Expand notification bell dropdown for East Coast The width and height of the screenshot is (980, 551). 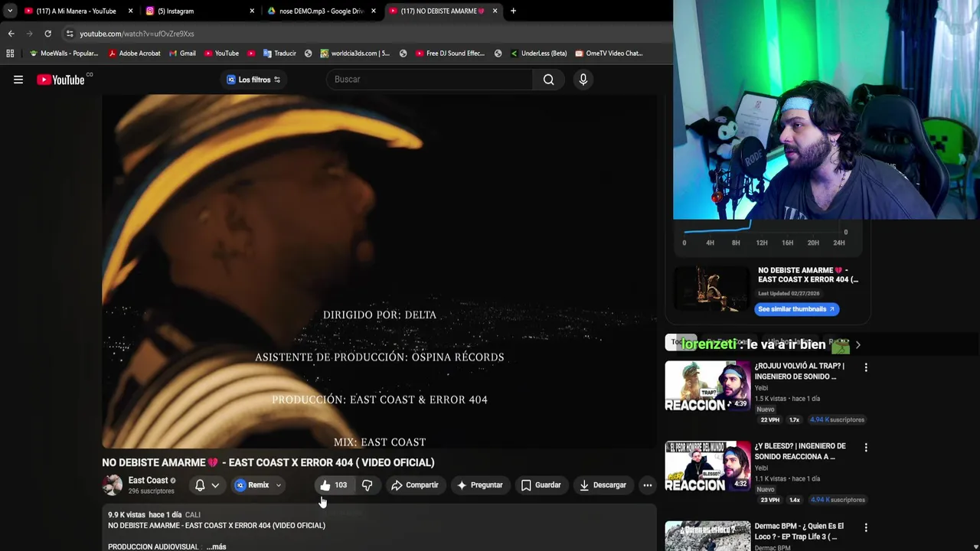[215, 485]
